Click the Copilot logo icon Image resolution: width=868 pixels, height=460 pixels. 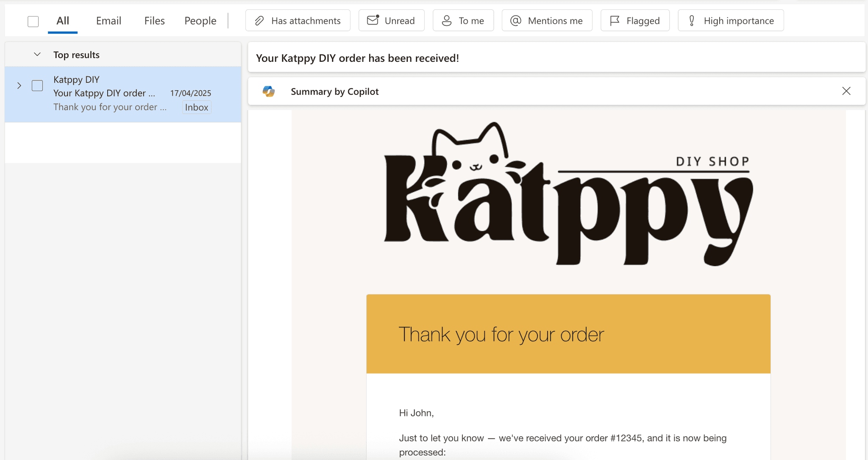point(270,91)
